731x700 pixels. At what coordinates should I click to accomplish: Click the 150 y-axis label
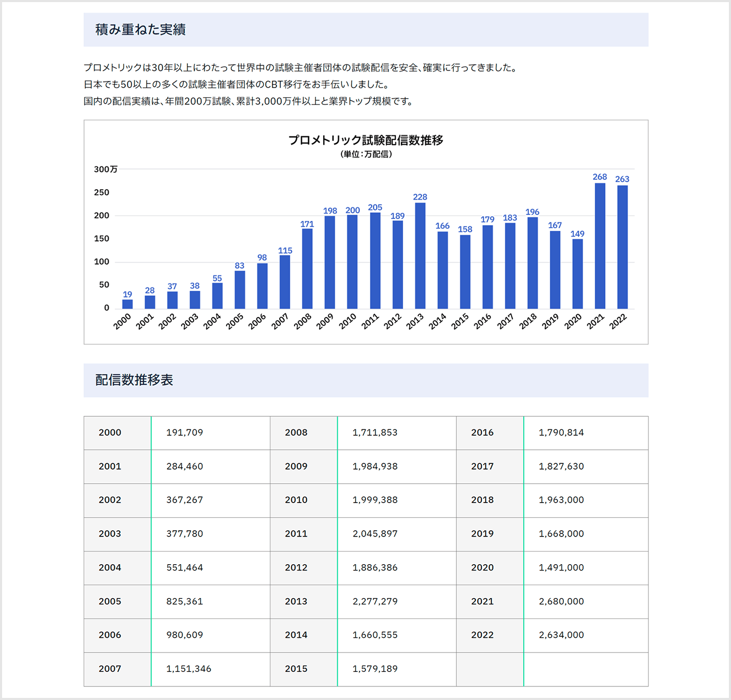coord(102,239)
